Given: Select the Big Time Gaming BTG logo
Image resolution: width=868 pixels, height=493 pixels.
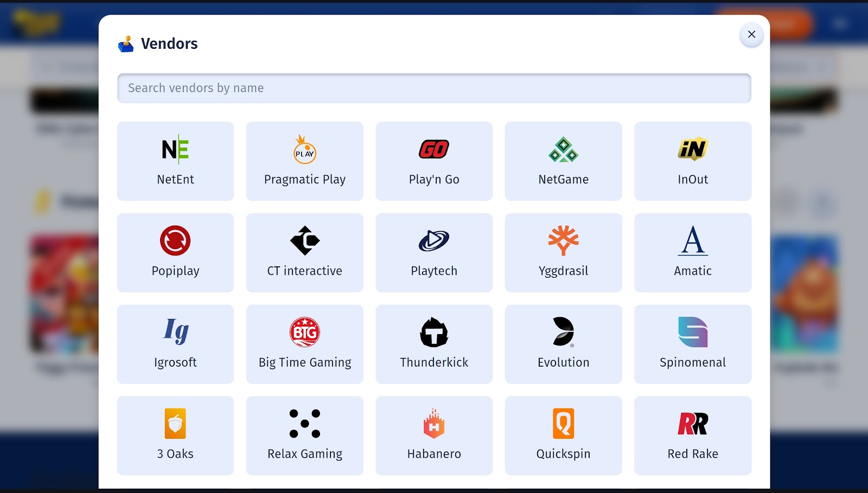Looking at the screenshot, I should (x=305, y=332).
